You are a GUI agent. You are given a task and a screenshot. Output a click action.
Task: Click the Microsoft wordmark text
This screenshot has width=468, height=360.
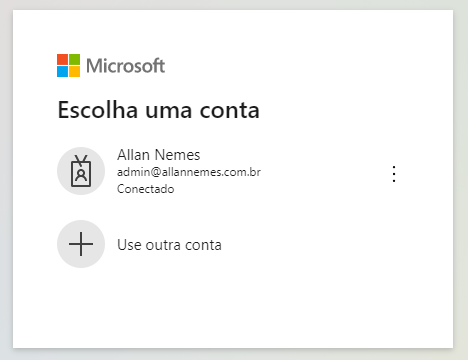point(125,66)
